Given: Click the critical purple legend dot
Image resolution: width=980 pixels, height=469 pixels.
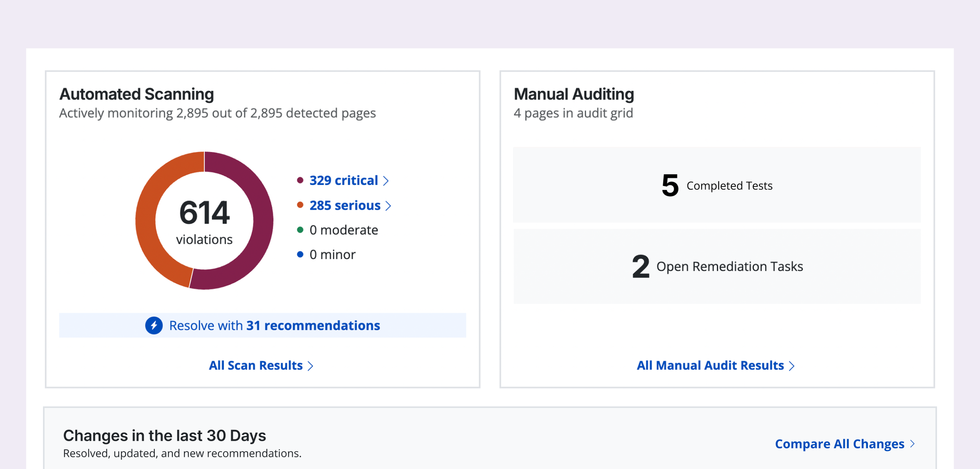Looking at the screenshot, I should point(300,180).
